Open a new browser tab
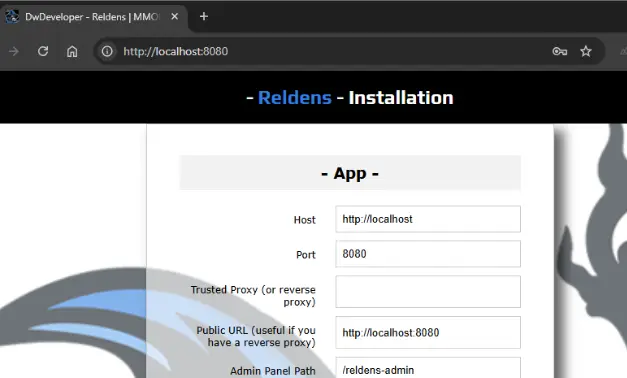The height and width of the screenshot is (378, 627). click(x=204, y=16)
